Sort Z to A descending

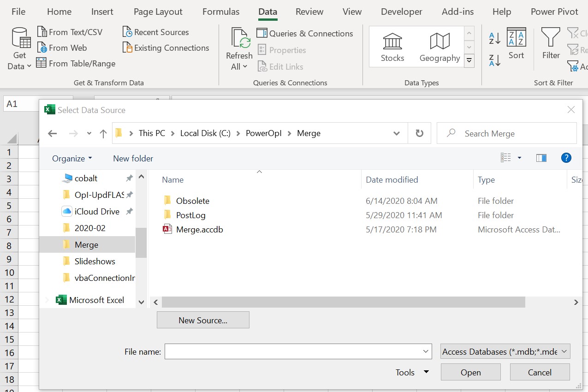(x=494, y=60)
